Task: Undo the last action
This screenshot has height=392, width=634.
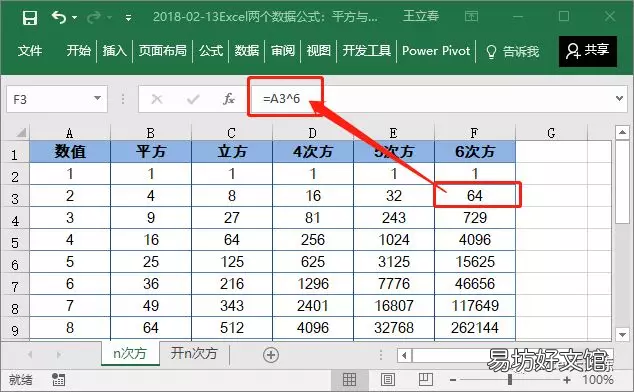Action: [x=59, y=17]
